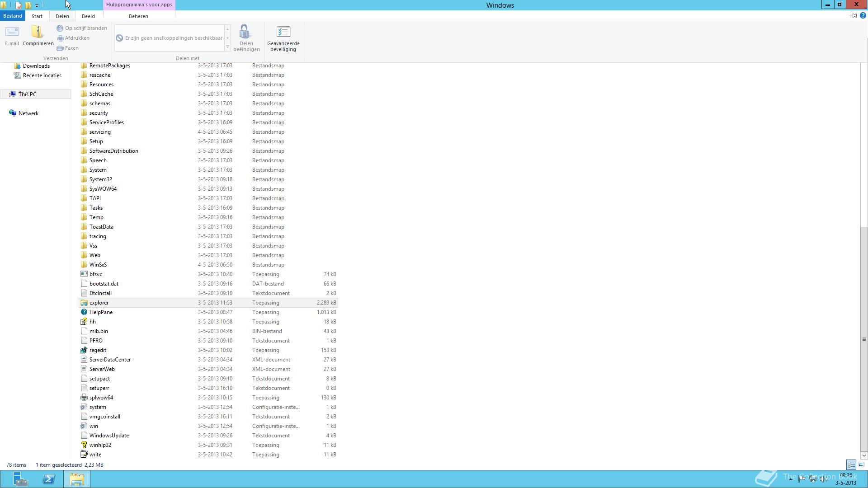
Task: Select the mib.bin file
Action: 208,331
